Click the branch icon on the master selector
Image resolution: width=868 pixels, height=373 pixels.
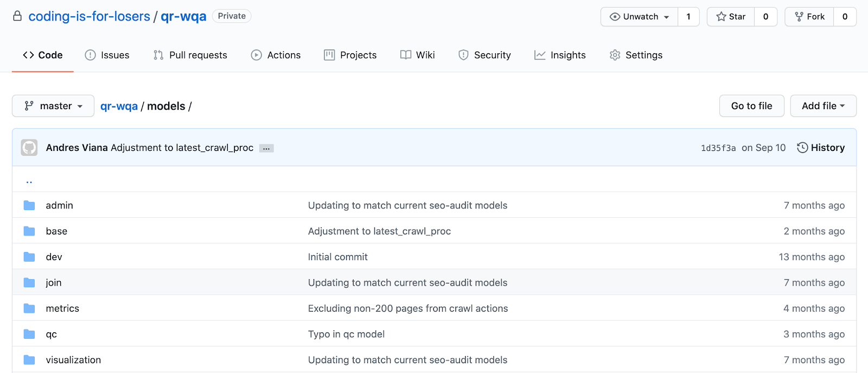point(29,106)
